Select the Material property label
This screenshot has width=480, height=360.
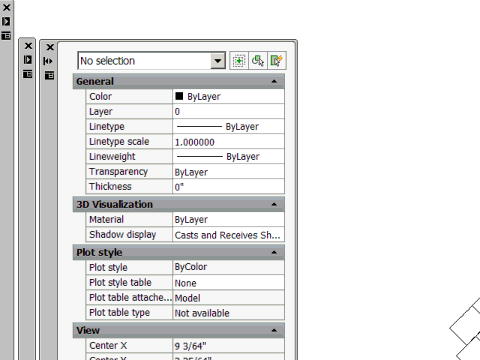pos(106,220)
